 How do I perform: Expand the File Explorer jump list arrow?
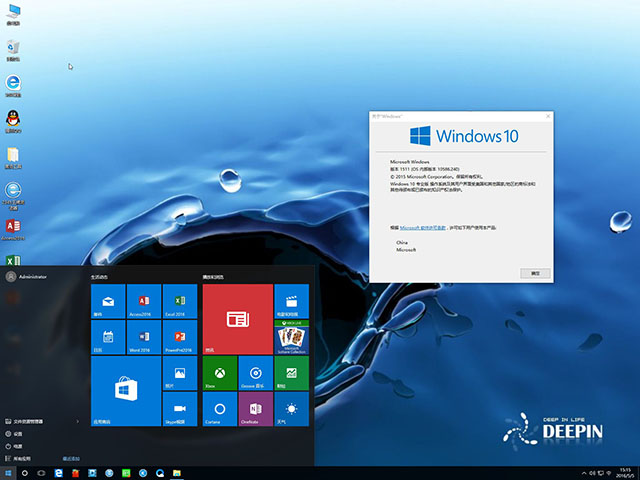click(x=78, y=422)
